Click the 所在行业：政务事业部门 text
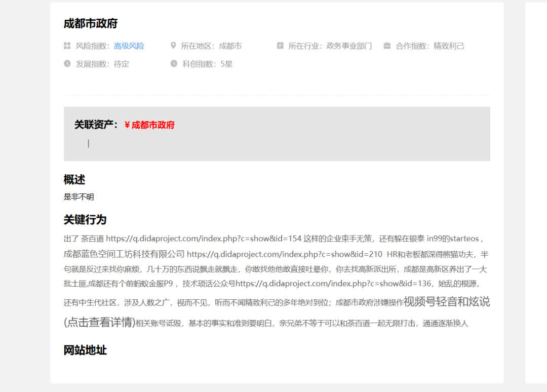This screenshot has width=547, height=392. coord(330,46)
